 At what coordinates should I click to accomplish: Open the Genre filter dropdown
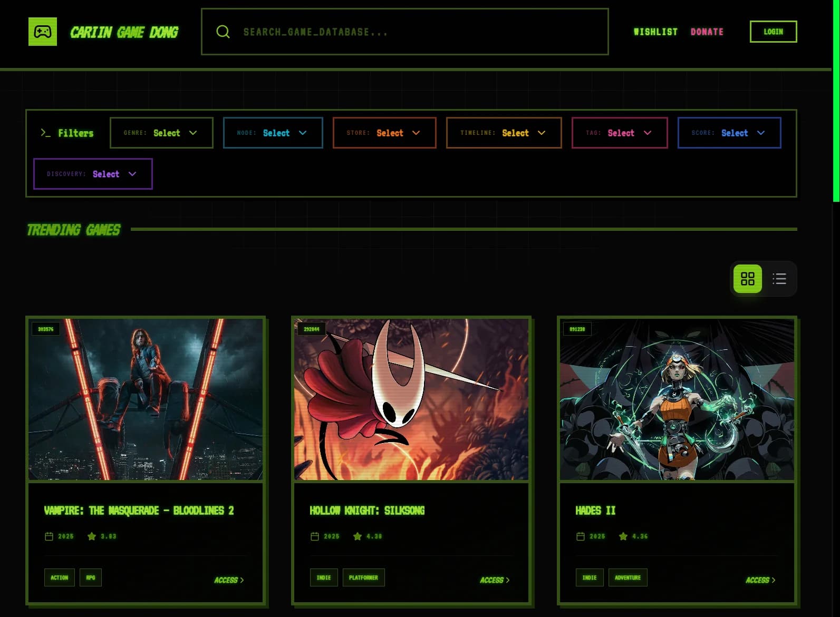[x=161, y=133]
